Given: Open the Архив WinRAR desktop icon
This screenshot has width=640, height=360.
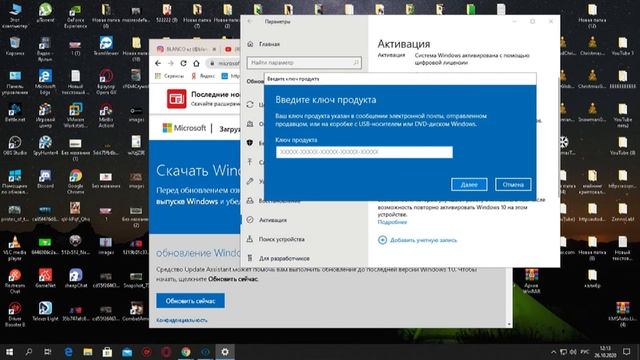Looking at the screenshot, I should tap(531, 281).
